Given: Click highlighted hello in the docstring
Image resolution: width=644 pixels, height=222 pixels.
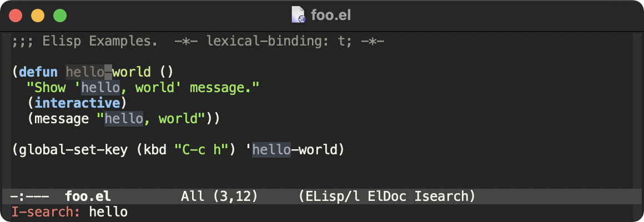Looking at the screenshot, I should pyautogui.click(x=100, y=88).
